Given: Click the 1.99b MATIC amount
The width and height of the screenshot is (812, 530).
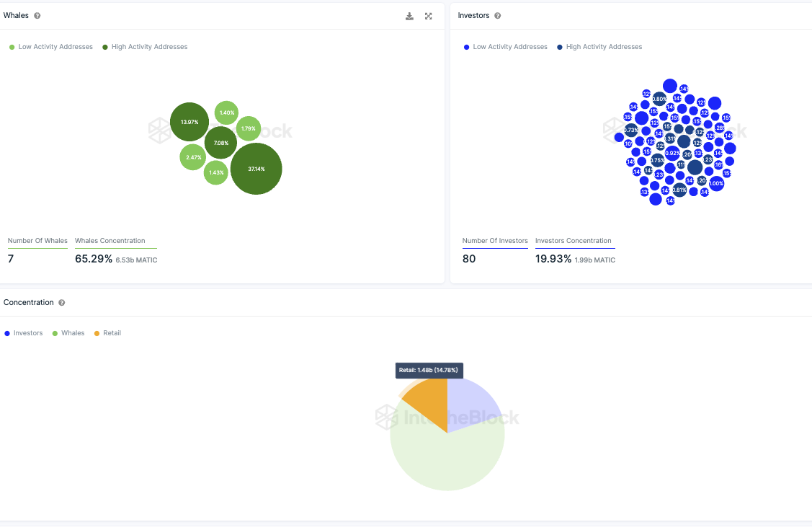Looking at the screenshot, I should (595, 260).
